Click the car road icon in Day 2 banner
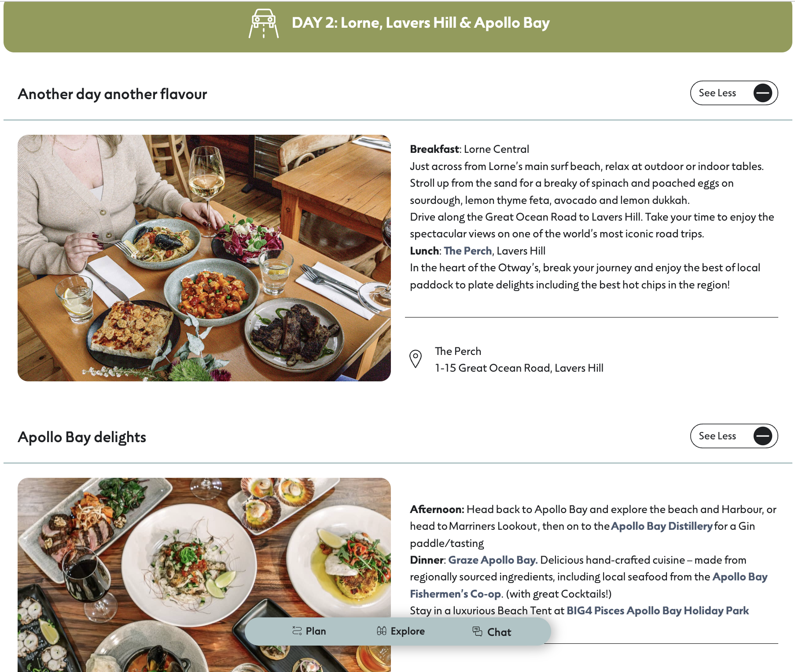 264,24
